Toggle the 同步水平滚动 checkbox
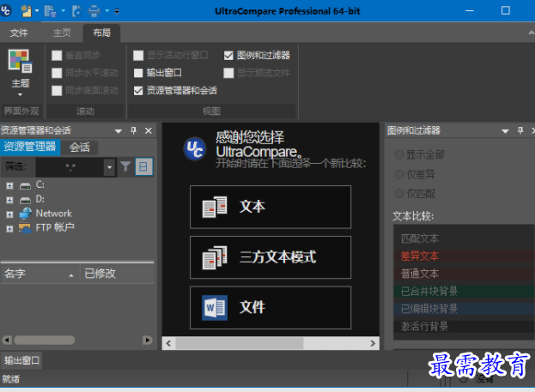This screenshot has height=392, width=535. pyautogui.click(x=57, y=73)
